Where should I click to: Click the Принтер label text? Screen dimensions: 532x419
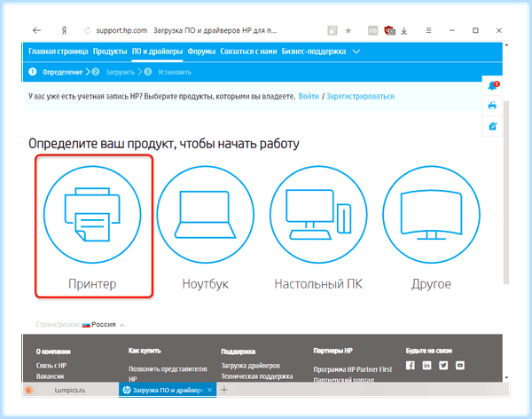[x=92, y=284]
